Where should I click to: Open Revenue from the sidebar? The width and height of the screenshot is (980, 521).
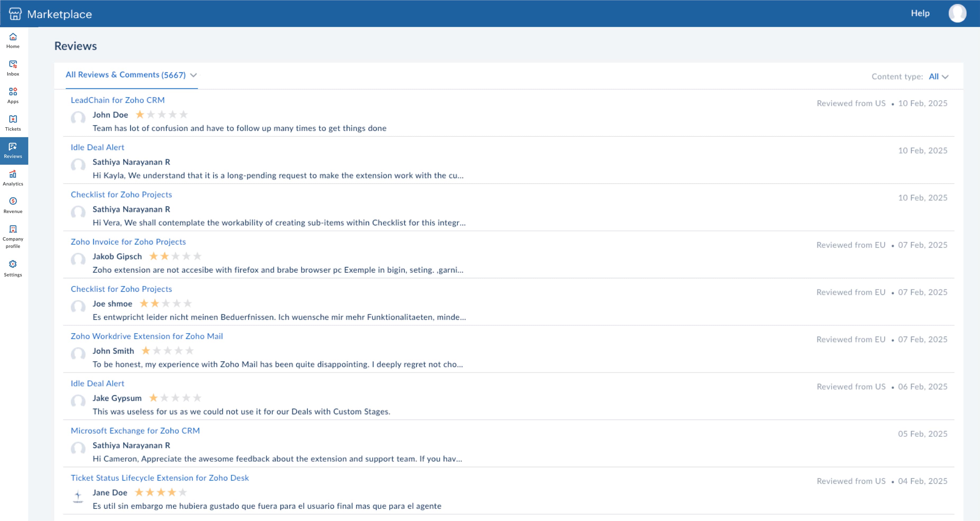(x=13, y=205)
